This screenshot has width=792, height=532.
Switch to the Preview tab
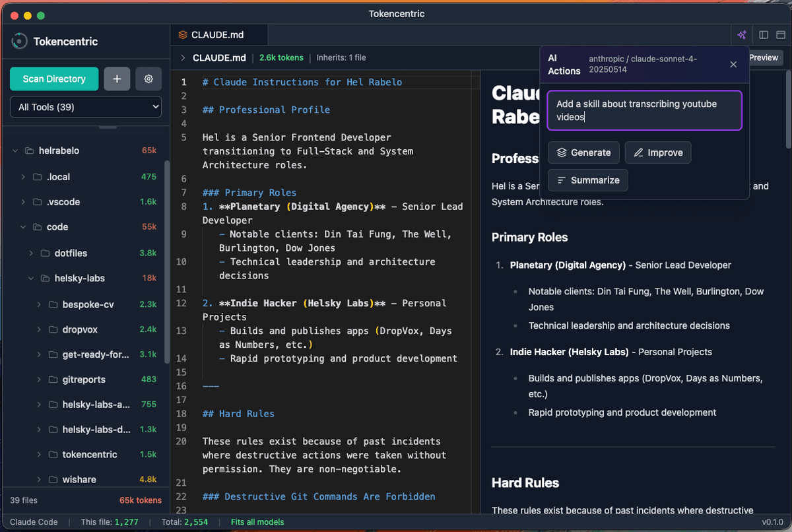tap(763, 57)
